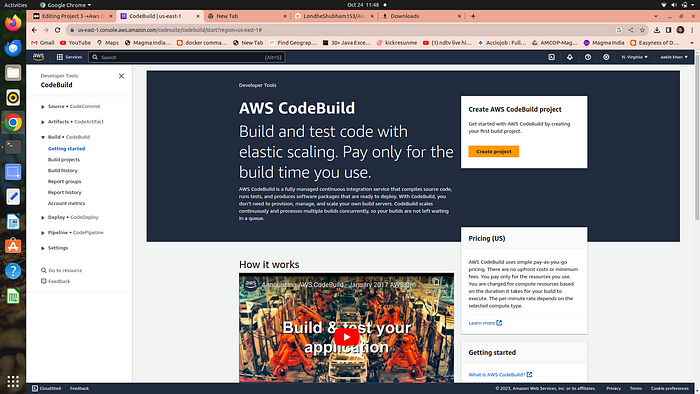The width and height of the screenshot is (700, 394).
Task: Open Cookie preferences in footer
Action: [670, 388]
